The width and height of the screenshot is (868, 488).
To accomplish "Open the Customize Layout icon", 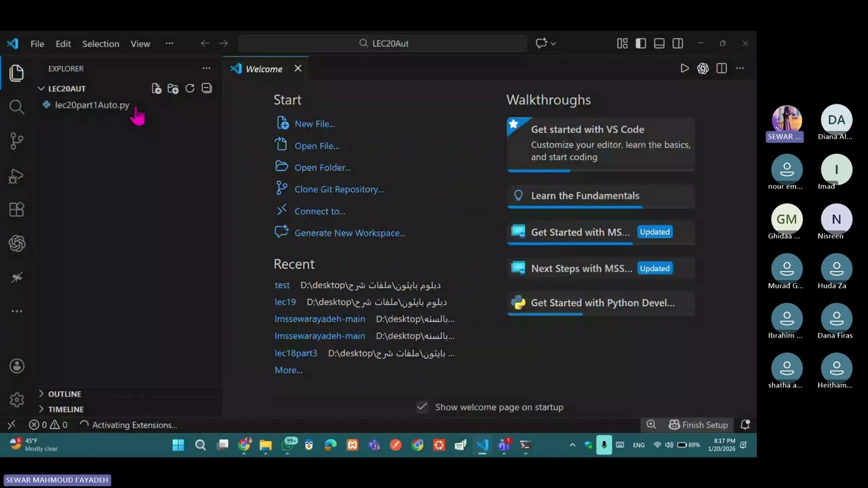I will click(623, 43).
